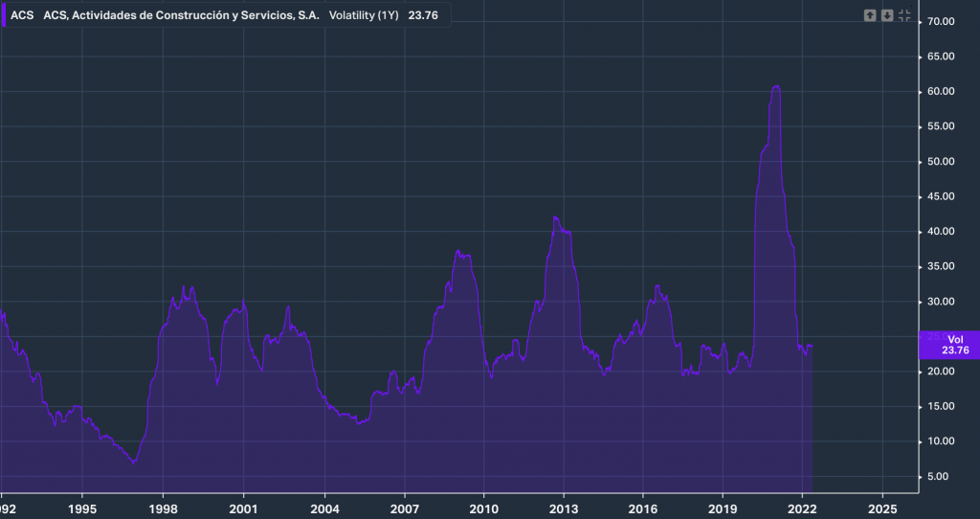980x519 pixels.
Task: Click the move pane up arrow icon
Action: (870, 15)
